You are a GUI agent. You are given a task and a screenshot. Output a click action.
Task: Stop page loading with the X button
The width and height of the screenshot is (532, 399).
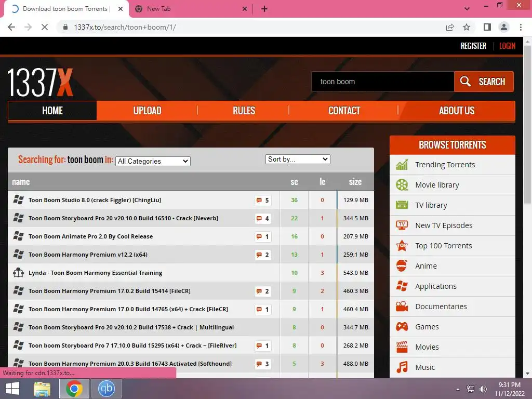45,27
